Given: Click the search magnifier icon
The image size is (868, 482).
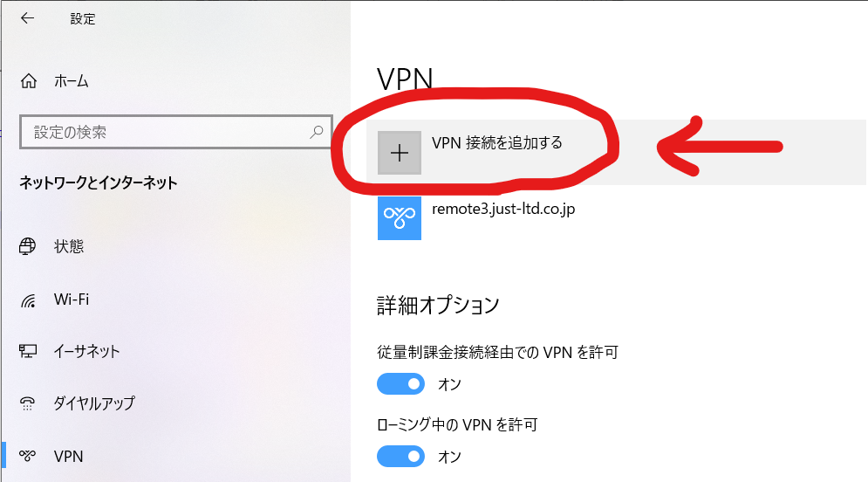Looking at the screenshot, I should point(316,132).
